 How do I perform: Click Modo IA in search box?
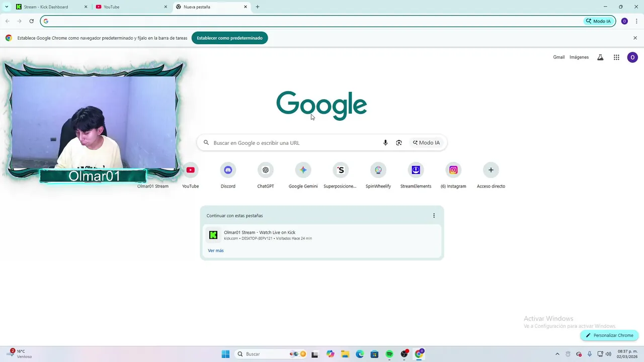click(x=426, y=143)
